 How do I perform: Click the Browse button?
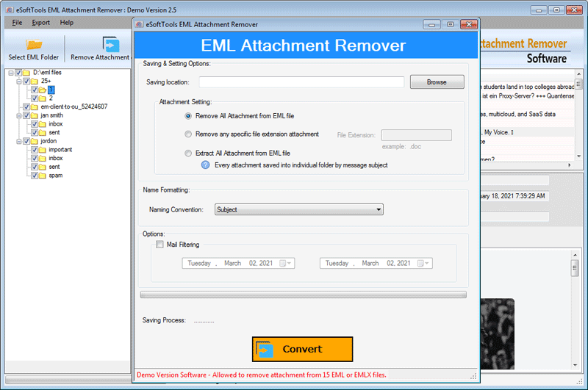pos(437,82)
